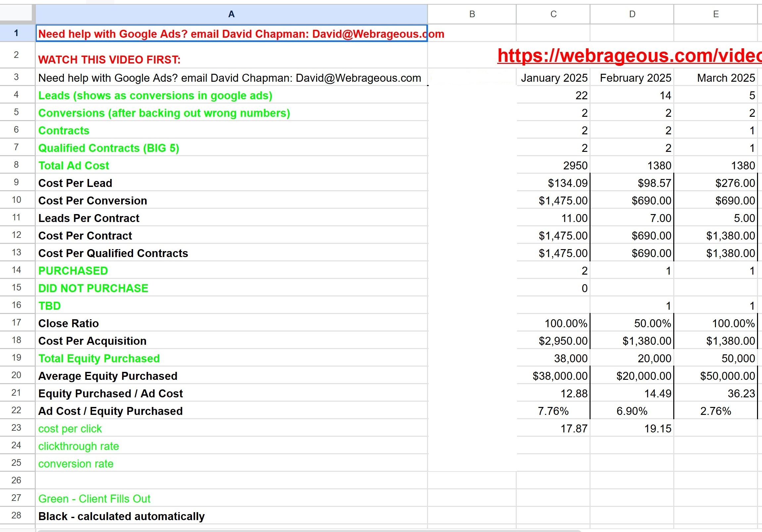Click the horizontal scrollbar at bottom
The height and width of the screenshot is (532, 762).
pyautogui.click(x=309, y=531)
